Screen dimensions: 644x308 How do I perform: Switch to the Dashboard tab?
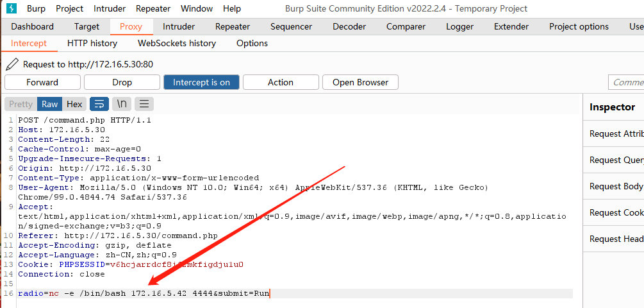click(x=33, y=27)
